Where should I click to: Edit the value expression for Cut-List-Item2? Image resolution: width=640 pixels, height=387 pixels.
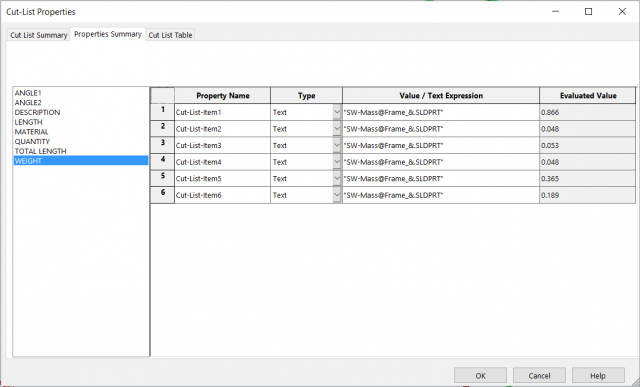[441, 129]
